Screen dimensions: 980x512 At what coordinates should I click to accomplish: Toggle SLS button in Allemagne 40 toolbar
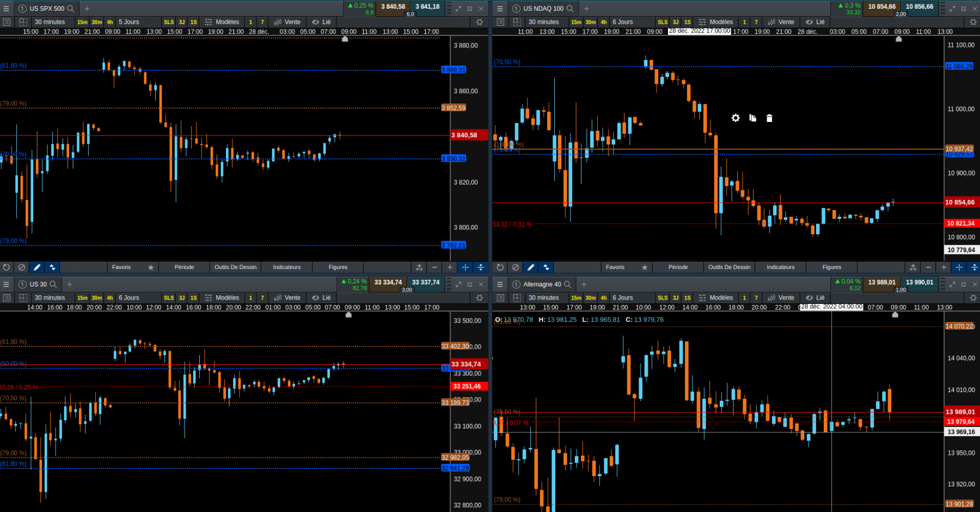[x=663, y=298]
